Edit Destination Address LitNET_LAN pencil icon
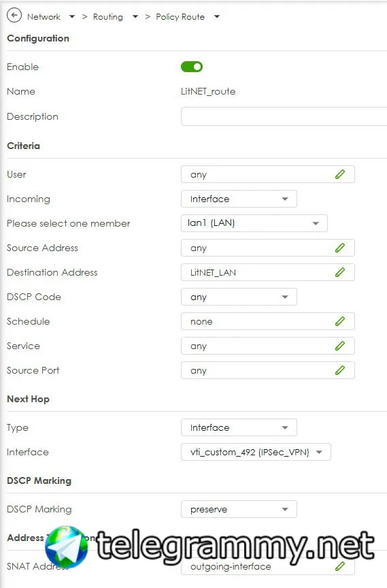The height and width of the screenshot is (588, 387). tap(340, 272)
